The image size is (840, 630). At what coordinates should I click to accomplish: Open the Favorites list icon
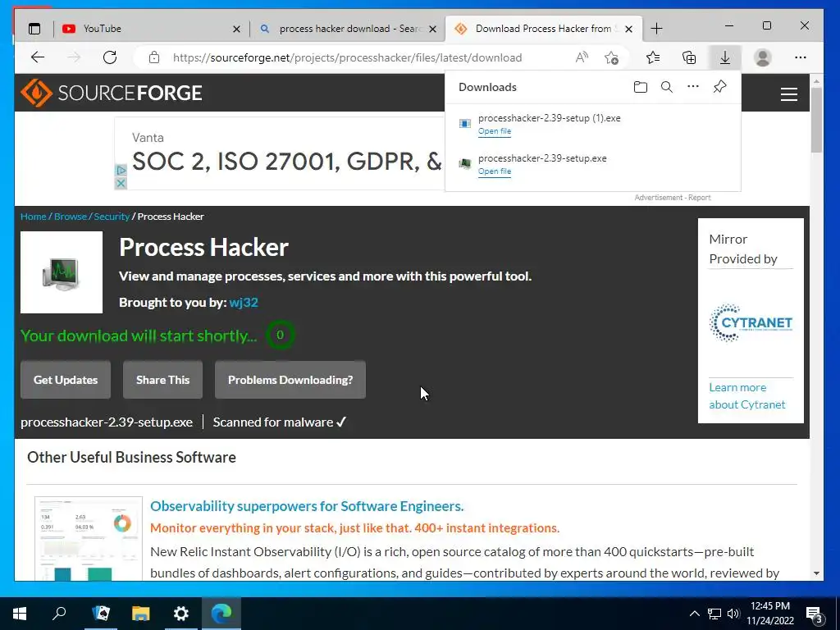652,57
